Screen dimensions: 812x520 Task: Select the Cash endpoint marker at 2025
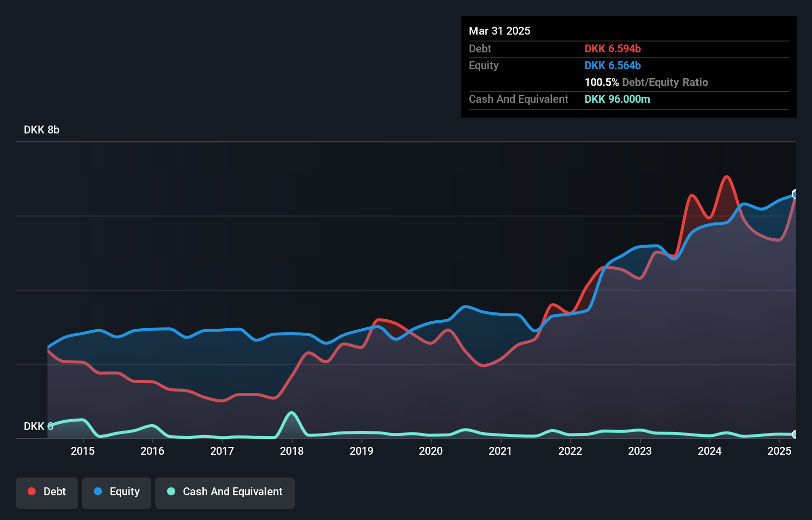pos(795,434)
